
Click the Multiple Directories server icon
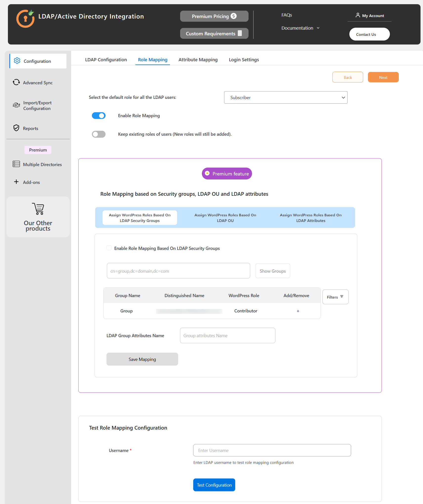pos(16,164)
